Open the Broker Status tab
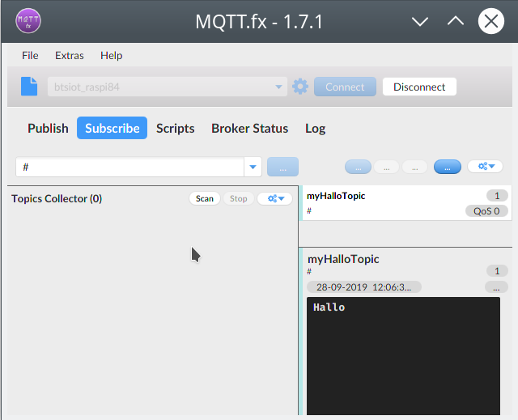518x420 pixels. pos(250,128)
